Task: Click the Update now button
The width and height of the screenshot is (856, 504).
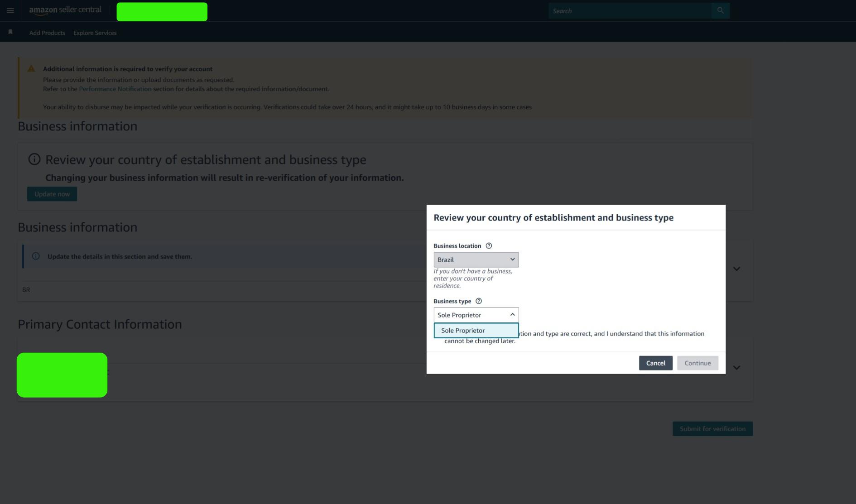Action: coord(52,194)
